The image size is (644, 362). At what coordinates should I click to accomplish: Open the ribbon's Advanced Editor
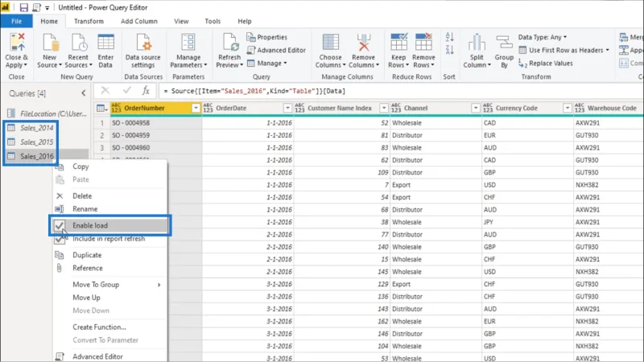[x=276, y=50]
